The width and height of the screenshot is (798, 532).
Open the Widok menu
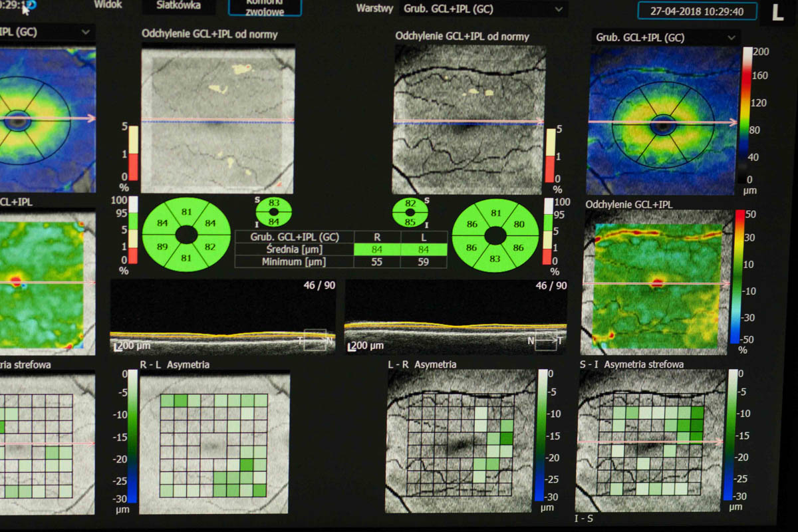(x=108, y=5)
